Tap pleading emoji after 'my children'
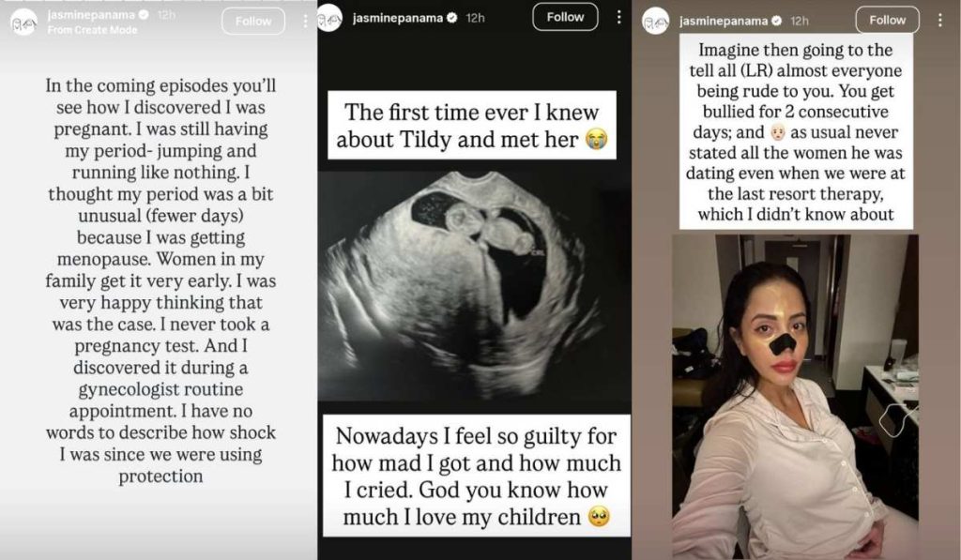This screenshot has height=560, width=961. click(x=599, y=517)
